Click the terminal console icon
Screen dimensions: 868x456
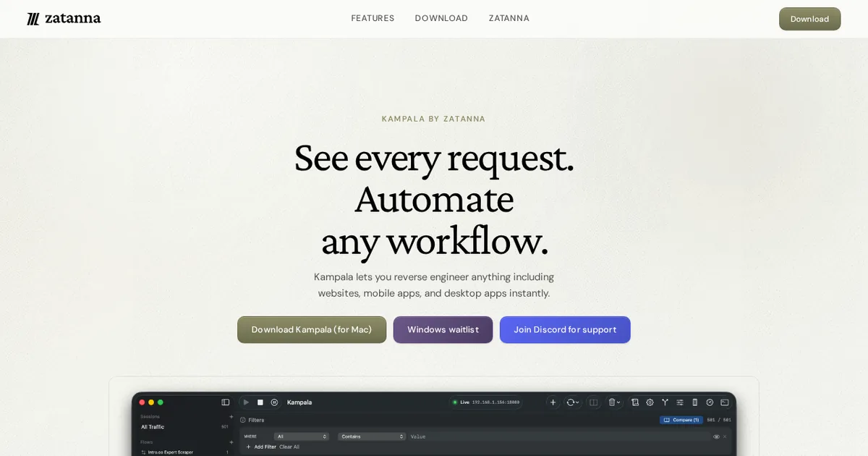click(x=725, y=402)
